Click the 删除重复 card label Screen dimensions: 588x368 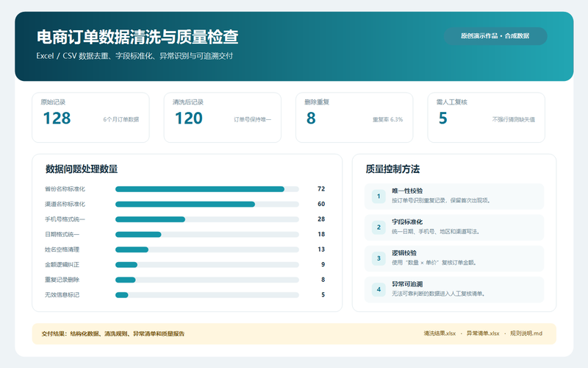(x=317, y=102)
